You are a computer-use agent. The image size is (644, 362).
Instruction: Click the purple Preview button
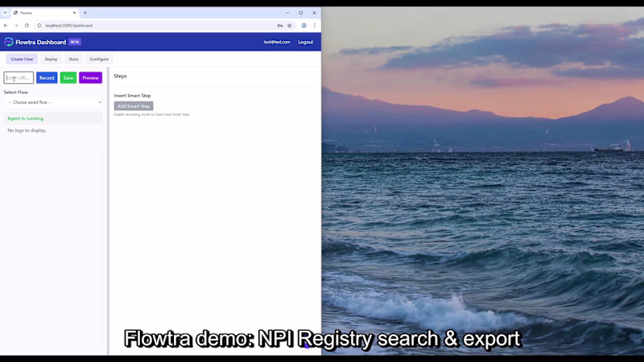point(90,77)
